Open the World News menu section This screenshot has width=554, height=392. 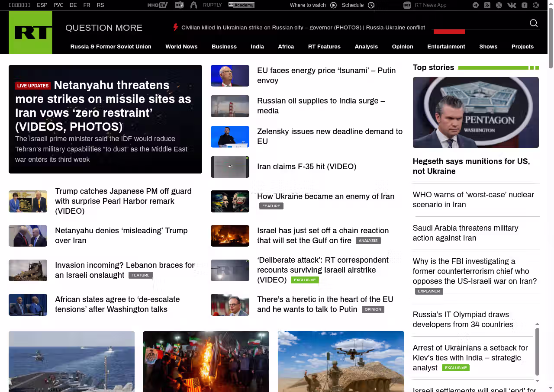coord(181,47)
